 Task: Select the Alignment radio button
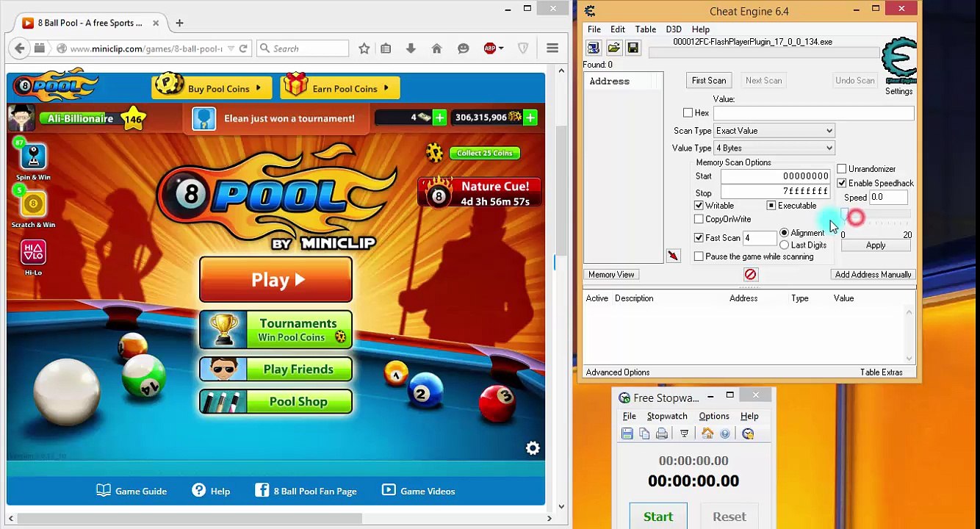785,233
